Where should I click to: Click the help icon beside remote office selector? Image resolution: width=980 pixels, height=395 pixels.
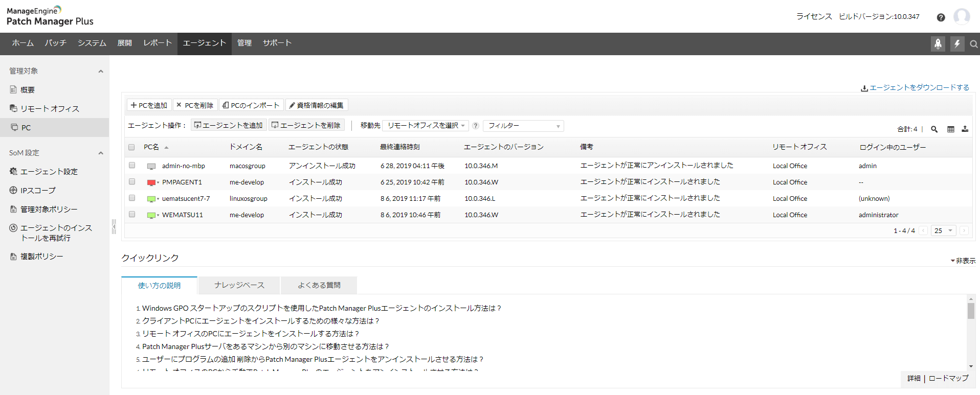[476, 126]
